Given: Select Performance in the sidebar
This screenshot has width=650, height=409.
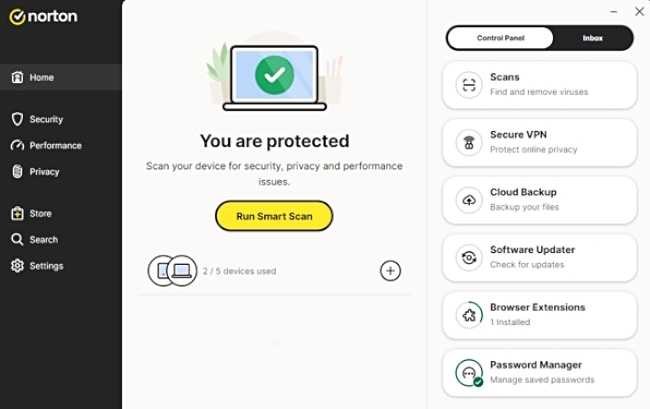Looking at the screenshot, I should [x=55, y=145].
